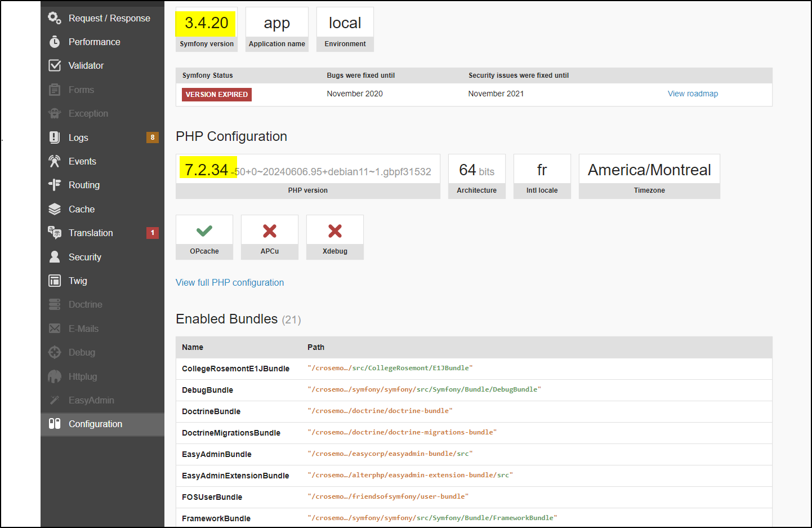The width and height of the screenshot is (812, 528).
Task: Click the red Xdebug cross mark
Action: (335, 231)
